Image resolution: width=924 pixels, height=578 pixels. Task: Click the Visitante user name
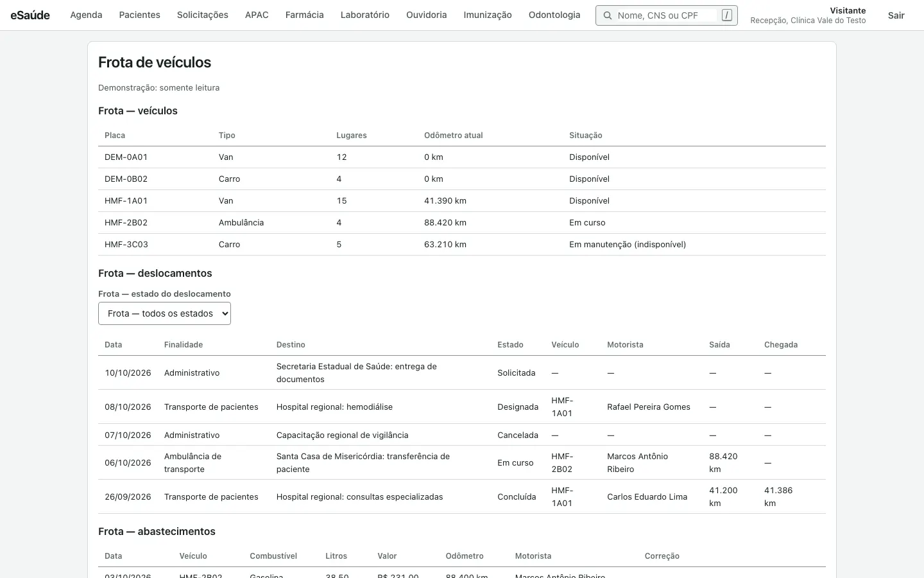tap(848, 11)
